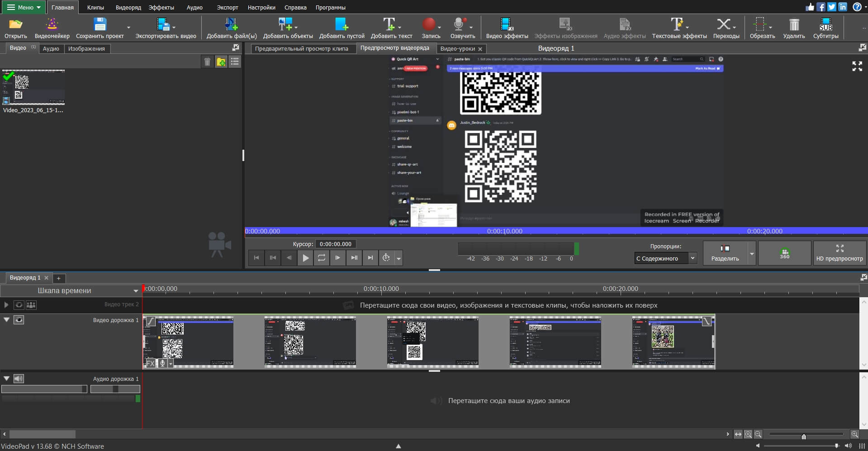Screen dimensions: 868x451
Task: Click the HD предпросмотр button
Action: 840,253
